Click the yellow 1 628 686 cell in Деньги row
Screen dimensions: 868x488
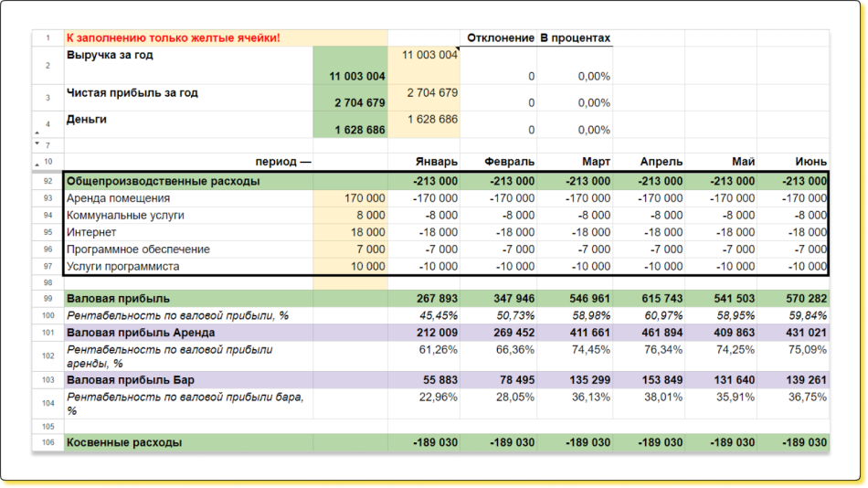click(x=424, y=120)
